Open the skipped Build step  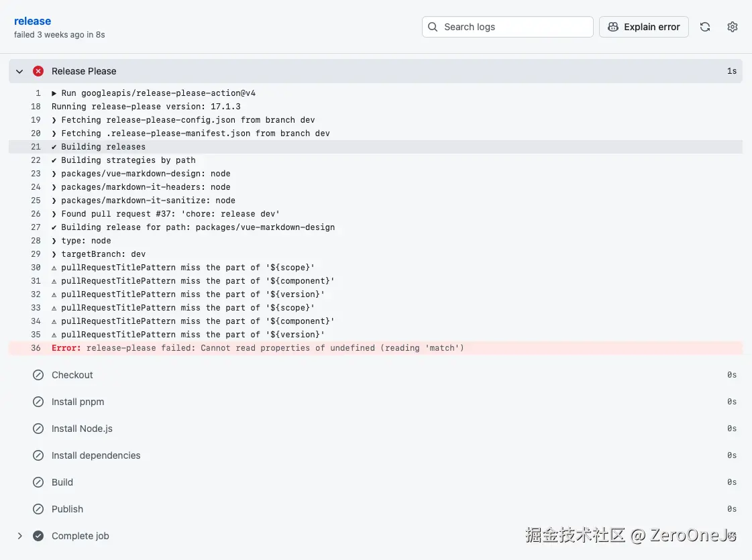(x=376, y=482)
